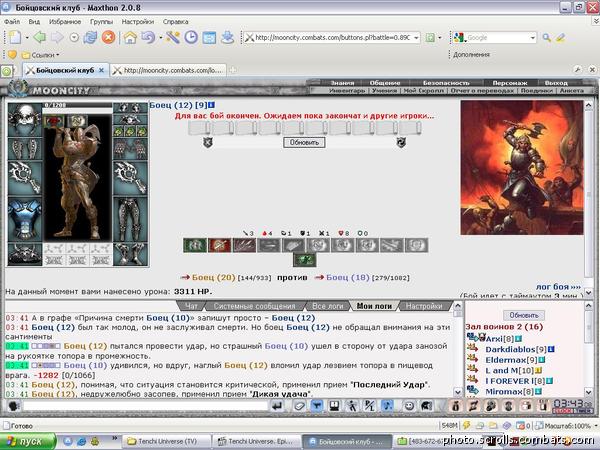Open the magic wand tools icon
Viewport: 600px width, 450px height.
tap(173, 38)
